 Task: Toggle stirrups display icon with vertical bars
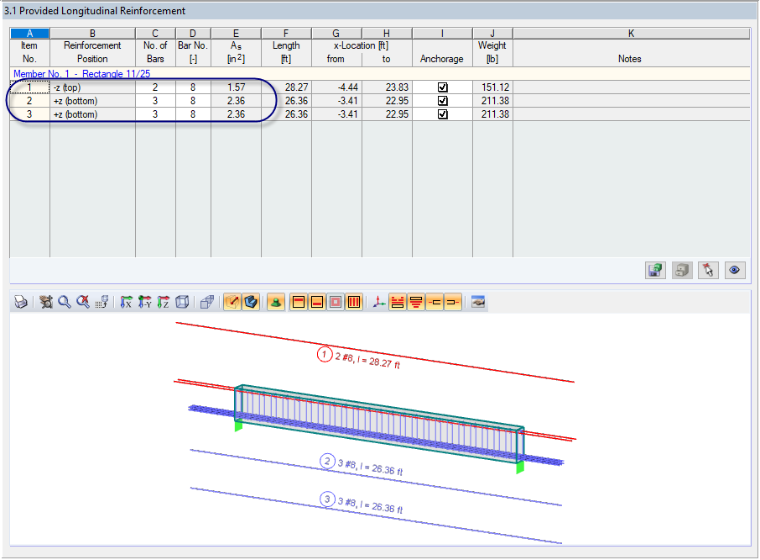click(x=354, y=302)
